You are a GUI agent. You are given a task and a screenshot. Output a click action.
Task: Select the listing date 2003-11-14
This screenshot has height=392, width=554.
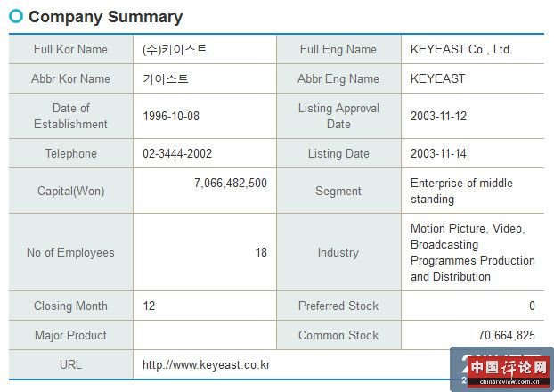point(438,153)
